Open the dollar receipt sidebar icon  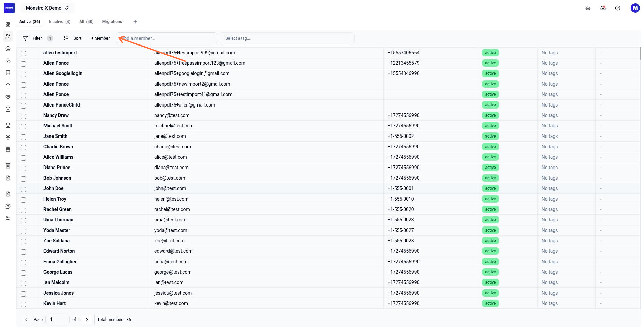tap(8, 166)
